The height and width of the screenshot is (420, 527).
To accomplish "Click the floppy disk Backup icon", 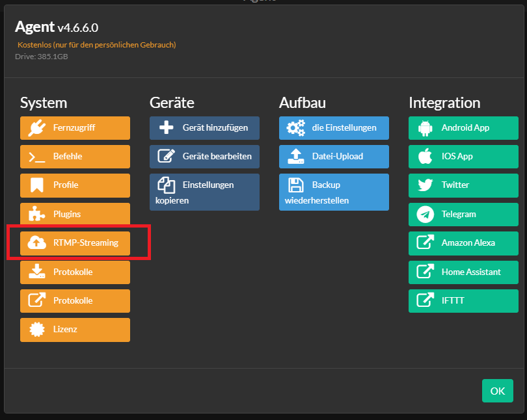I will pos(296,185).
